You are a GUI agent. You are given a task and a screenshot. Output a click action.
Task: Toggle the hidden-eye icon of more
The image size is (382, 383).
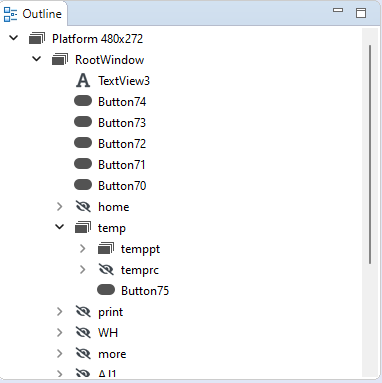click(83, 354)
